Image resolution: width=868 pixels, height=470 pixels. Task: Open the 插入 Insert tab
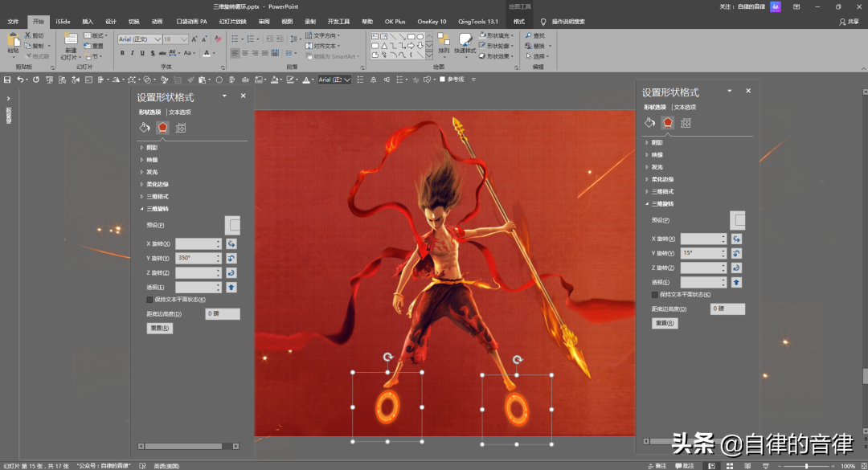[x=88, y=22]
